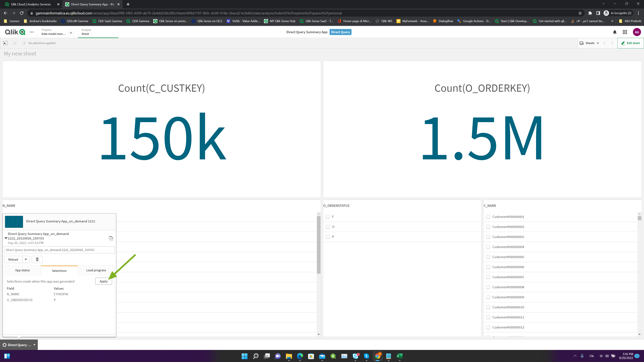Open the apps grid launcher icon

(625, 32)
